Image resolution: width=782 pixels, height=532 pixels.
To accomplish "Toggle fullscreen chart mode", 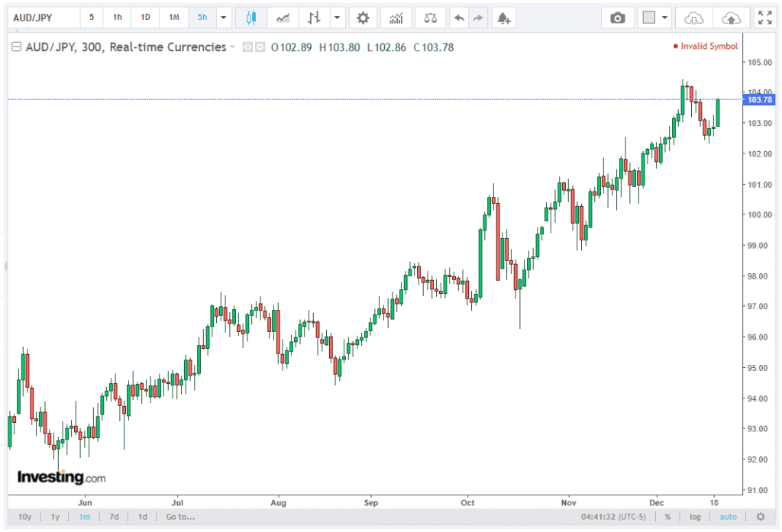I will [x=764, y=18].
